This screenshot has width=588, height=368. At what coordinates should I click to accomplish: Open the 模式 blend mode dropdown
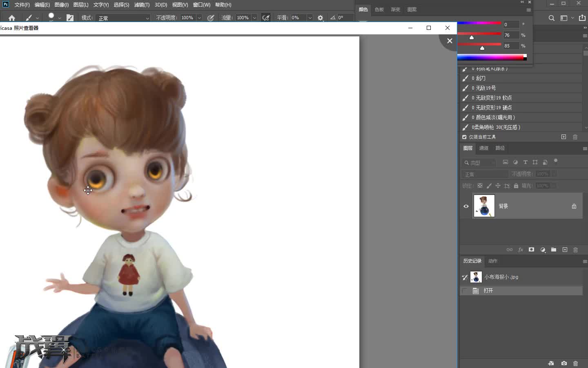123,18
